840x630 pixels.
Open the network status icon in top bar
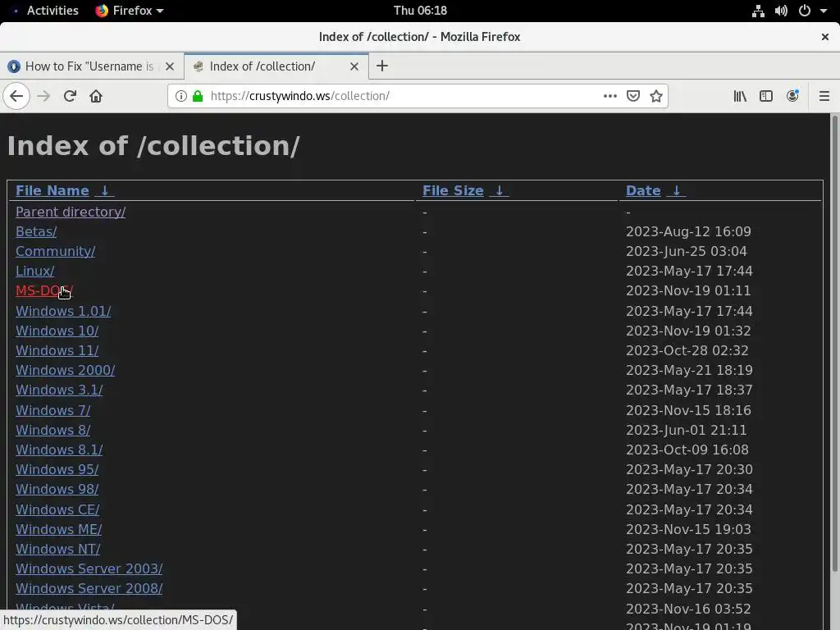coord(758,10)
